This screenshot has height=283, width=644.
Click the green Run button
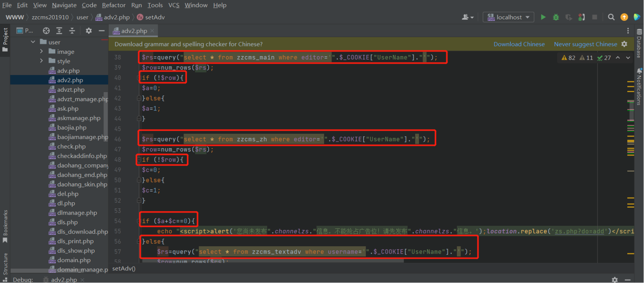[x=543, y=17]
